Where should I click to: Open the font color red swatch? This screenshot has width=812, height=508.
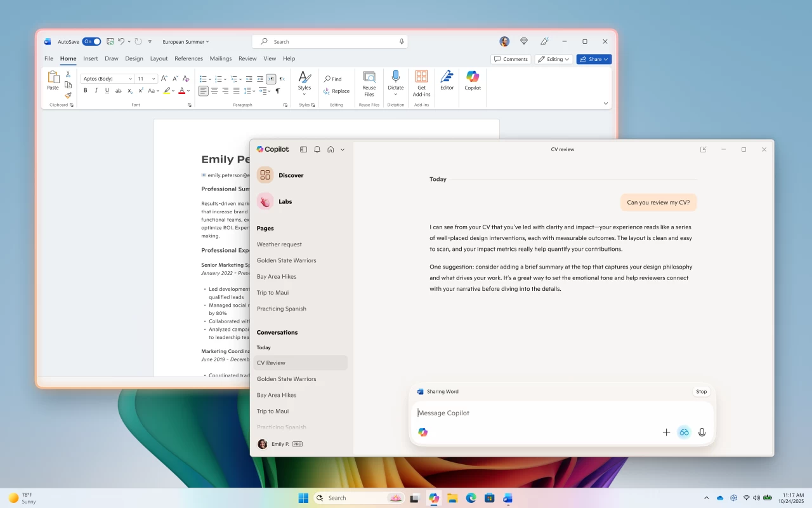(181, 91)
